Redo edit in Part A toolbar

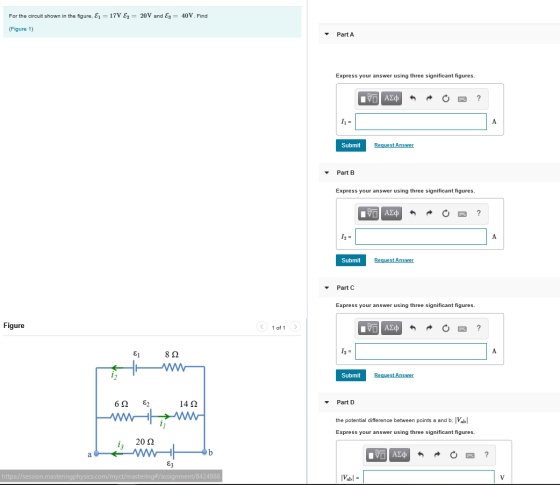(429, 98)
